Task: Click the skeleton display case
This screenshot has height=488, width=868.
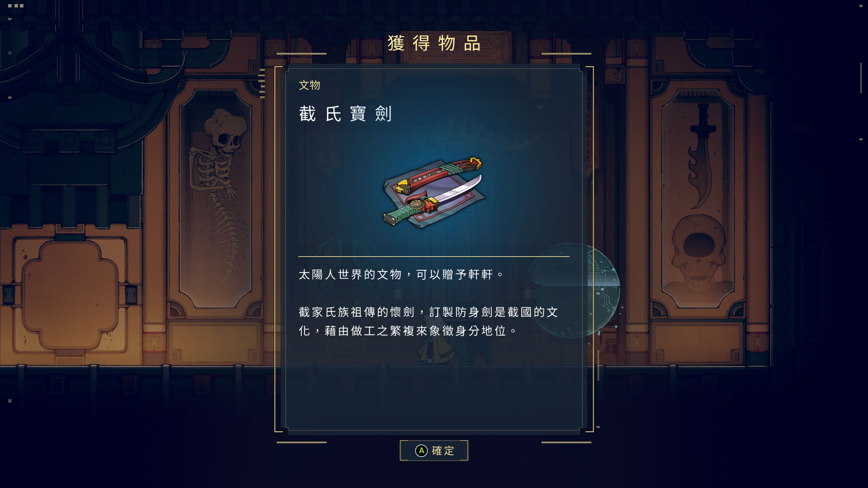Action: [x=215, y=198]
